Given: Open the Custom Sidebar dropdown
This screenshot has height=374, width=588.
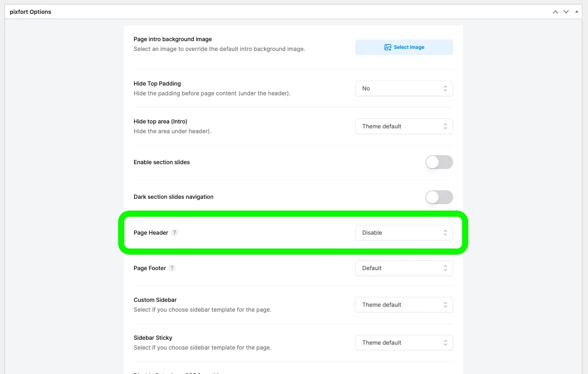Looking at the screenshot, I should (x=404, y=305).
